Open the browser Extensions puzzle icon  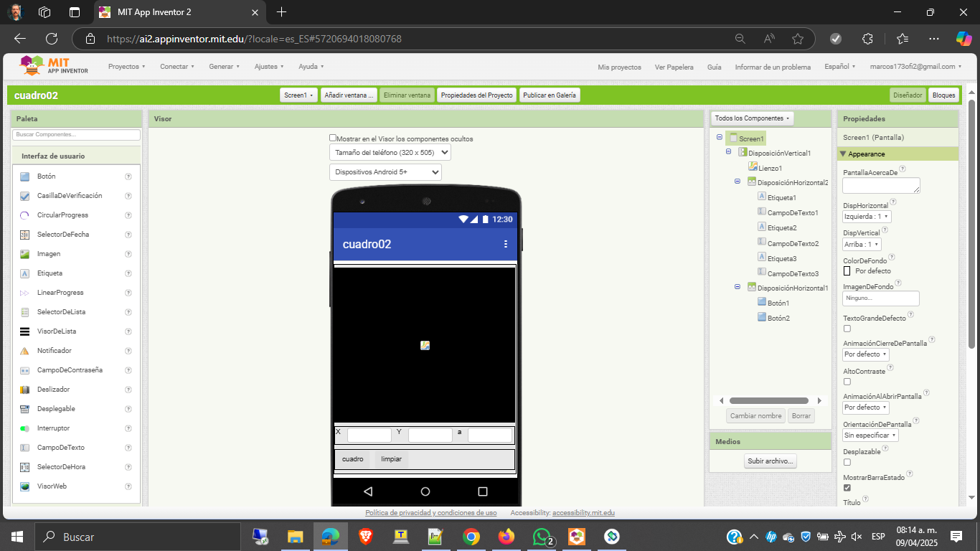click(x=867, y=39)
